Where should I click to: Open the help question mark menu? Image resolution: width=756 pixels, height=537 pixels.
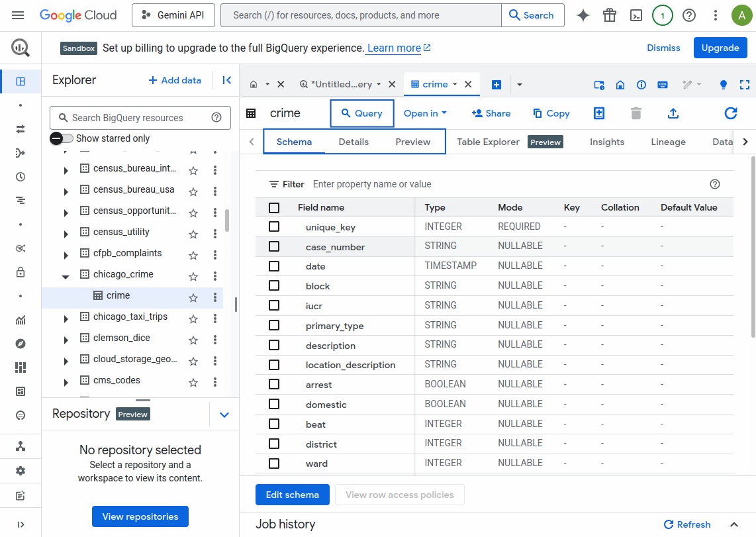(689, 15)
